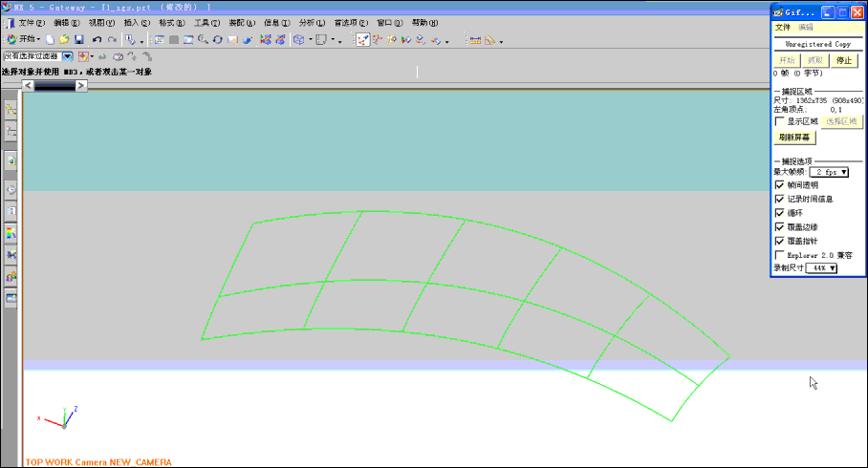The height and width of the screenshot is (468, 868).
Task: Open the selection filter combo box
Action: [x=37, y=55]
